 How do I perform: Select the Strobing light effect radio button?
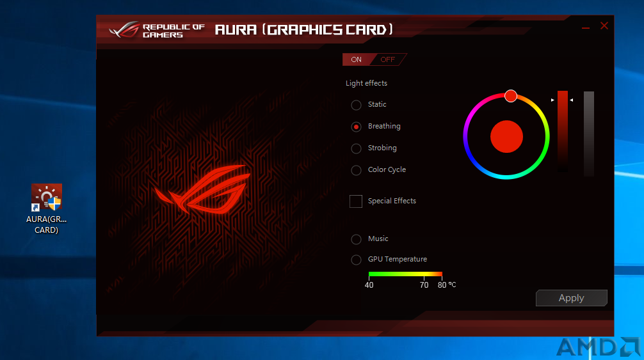click(x=356, y=148)
